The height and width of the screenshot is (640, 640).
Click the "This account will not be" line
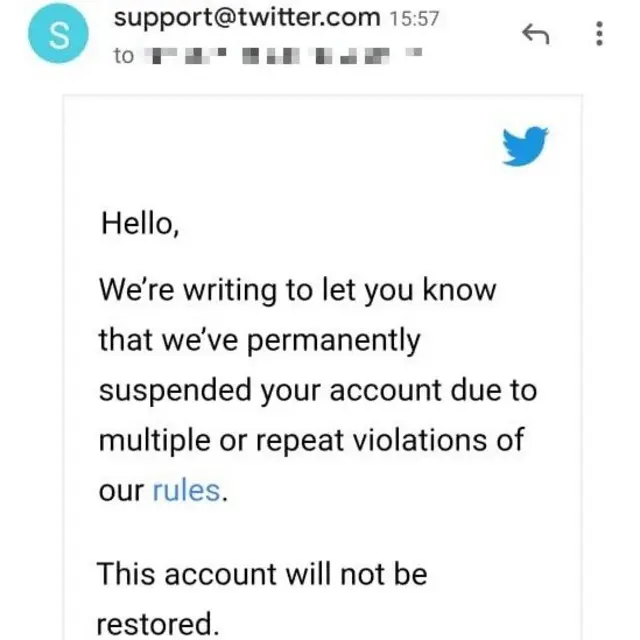click(x=262, y=575)
